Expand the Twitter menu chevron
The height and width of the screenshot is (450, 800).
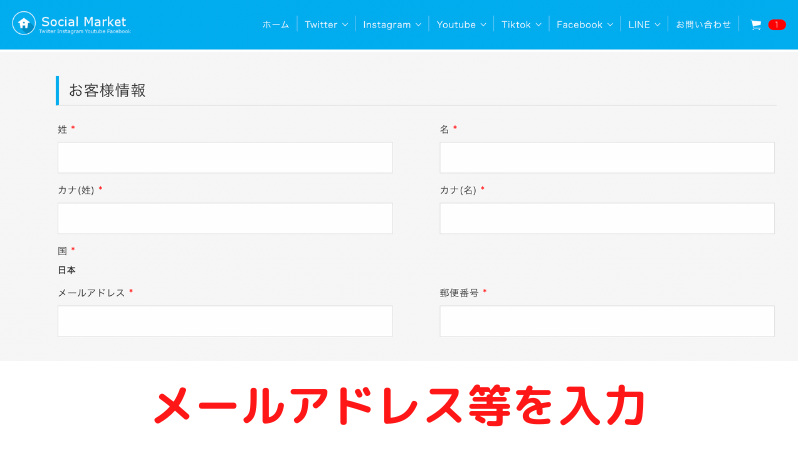pyautogui.click(x=345, y=25)
